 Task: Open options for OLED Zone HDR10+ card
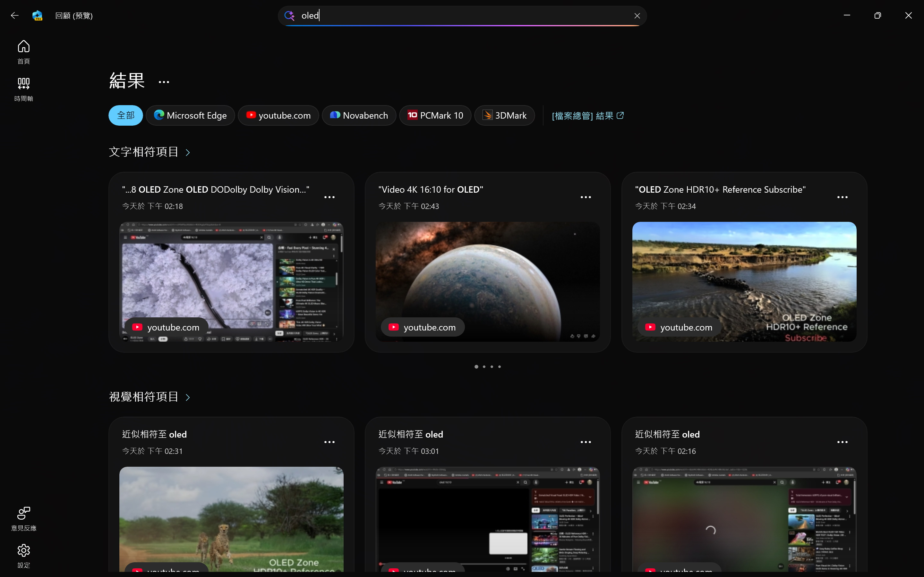tap(842, 197)
